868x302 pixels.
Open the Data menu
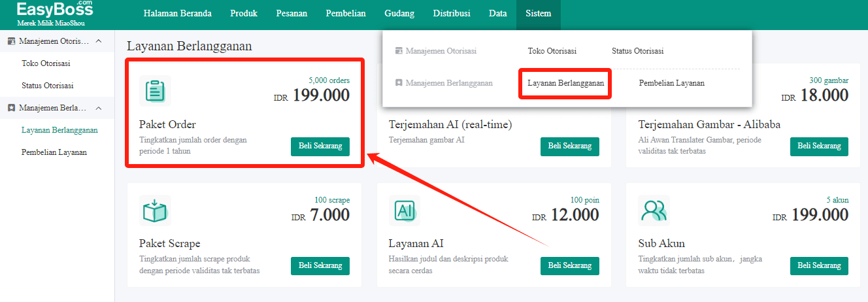pos(498,14)
